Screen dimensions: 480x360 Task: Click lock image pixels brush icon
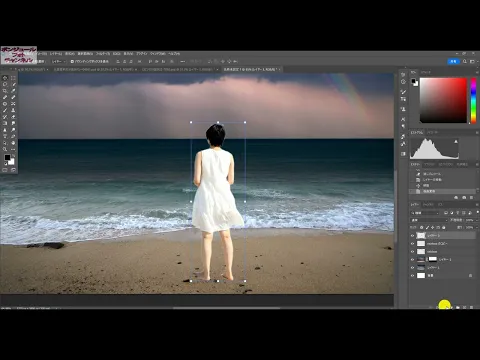click(x=428, y=227)
